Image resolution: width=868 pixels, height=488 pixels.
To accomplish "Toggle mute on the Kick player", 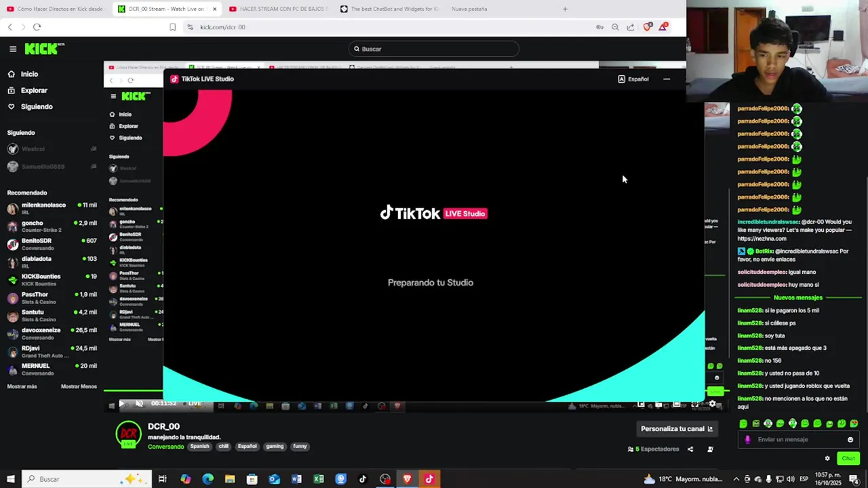I will tap(139, 404).
